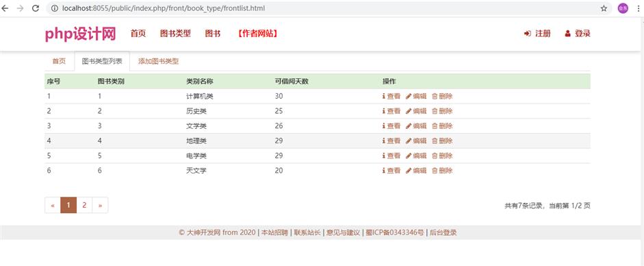This screenshot has width=644, height=266.
Task: Switch to the 添加图书类型 tab
Action: point(158,61)
